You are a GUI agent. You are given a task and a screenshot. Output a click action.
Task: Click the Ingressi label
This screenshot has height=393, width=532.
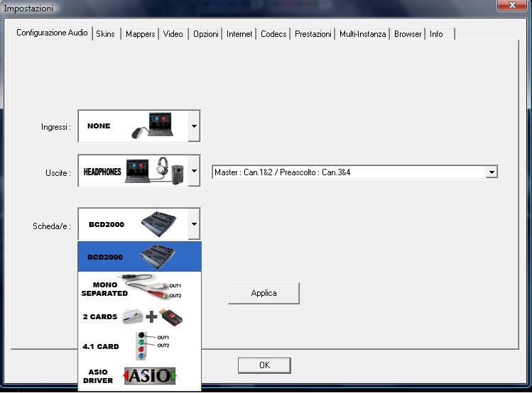click(x=56, y=127)
